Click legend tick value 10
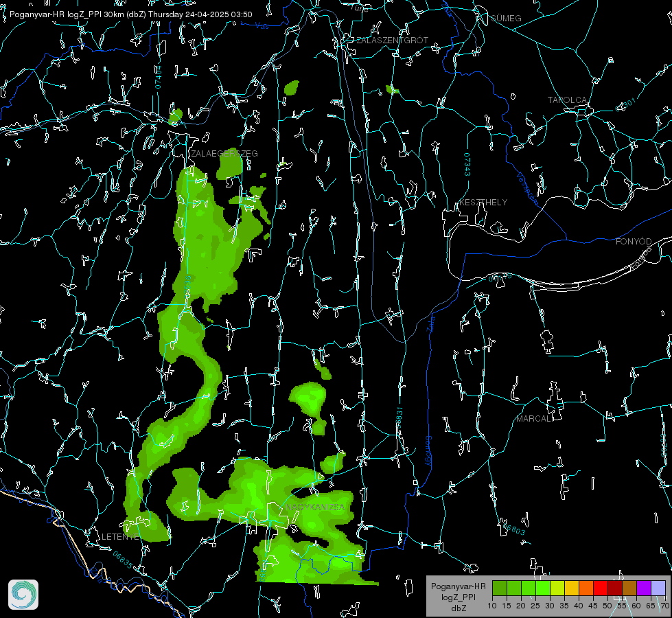 pos(492,606)
